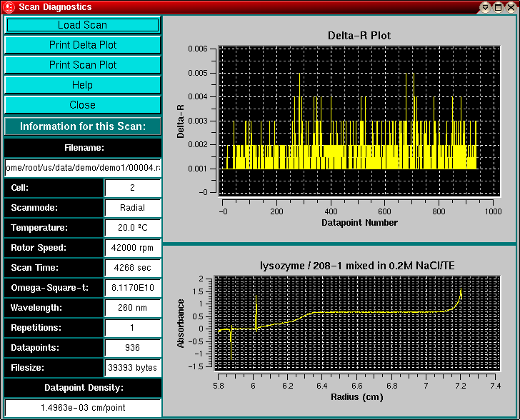Open Help for Scan Diagnostics

tap(82, 85)
